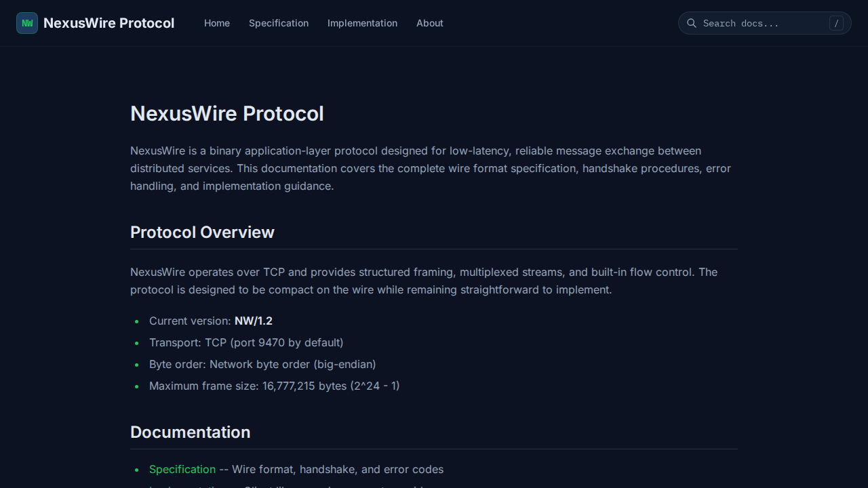Open the Specification navigation item
Image resolution: width=868 pixels, height=488 pixels.
coord(278,23)
